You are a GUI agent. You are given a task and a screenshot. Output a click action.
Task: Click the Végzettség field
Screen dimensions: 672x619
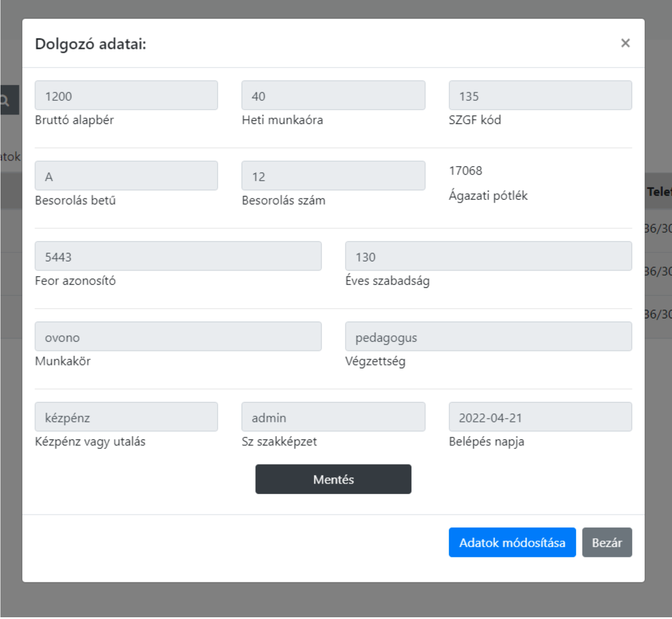488,337
